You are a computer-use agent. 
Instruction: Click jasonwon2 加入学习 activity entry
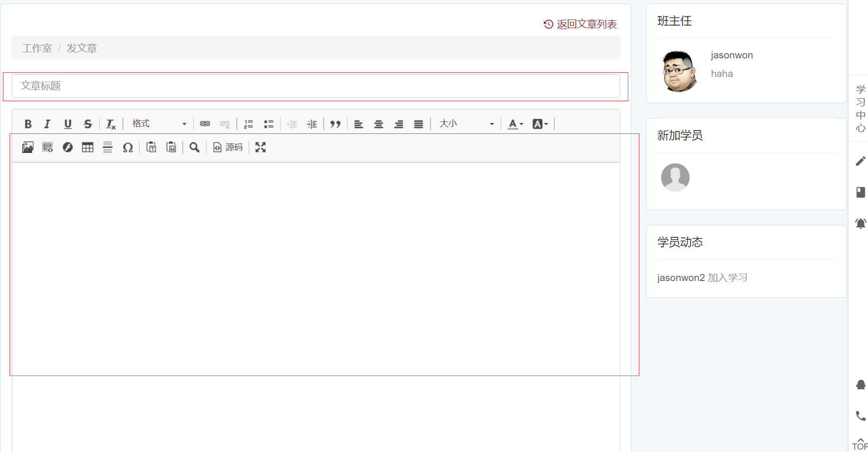pos(702,278)
